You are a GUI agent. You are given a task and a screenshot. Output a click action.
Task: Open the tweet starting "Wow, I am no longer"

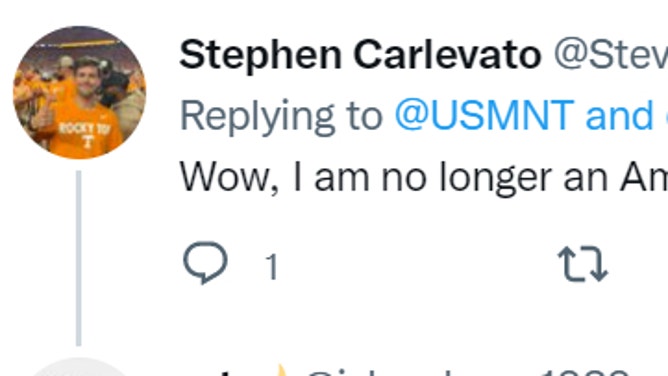coord(424,178)
